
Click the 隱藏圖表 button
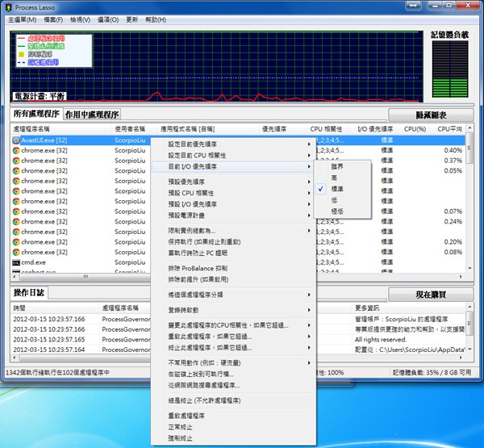pos(430,115)
